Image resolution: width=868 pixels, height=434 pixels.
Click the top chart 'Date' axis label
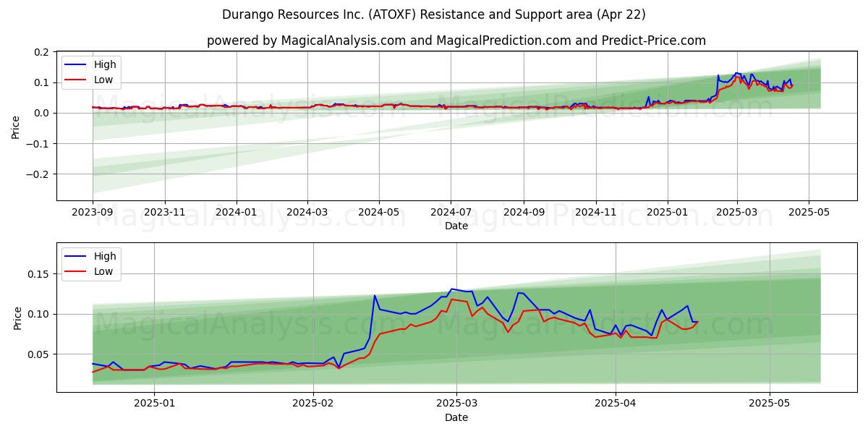(456, 226)
